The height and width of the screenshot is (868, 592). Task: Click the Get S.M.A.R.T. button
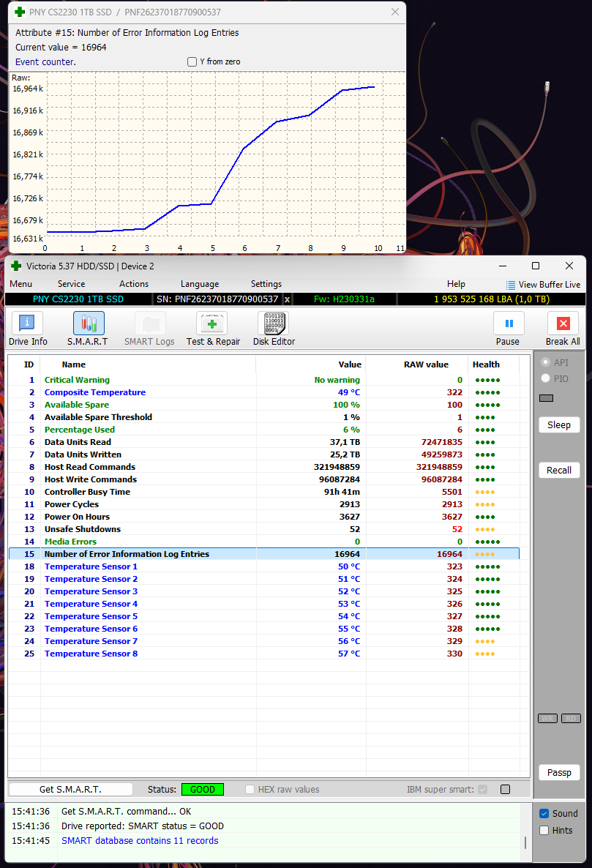click(71, 790)
